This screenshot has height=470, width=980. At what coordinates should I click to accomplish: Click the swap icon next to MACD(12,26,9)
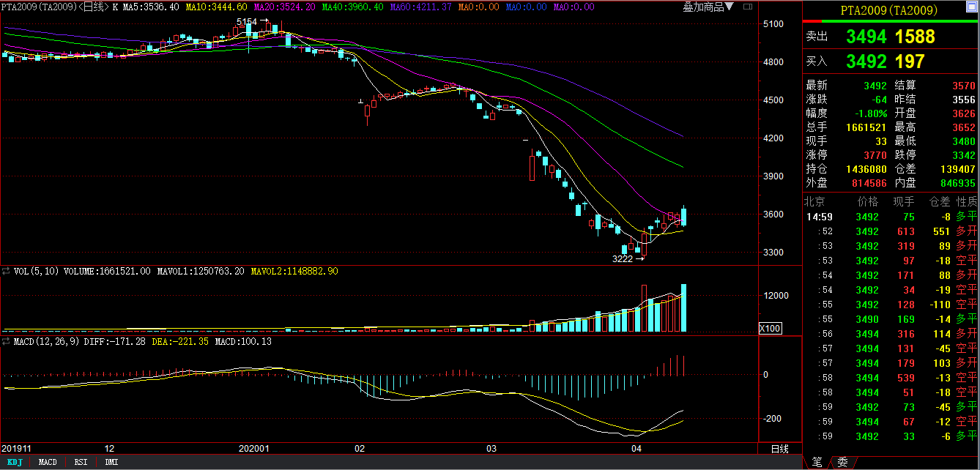[x=7, y=341]
